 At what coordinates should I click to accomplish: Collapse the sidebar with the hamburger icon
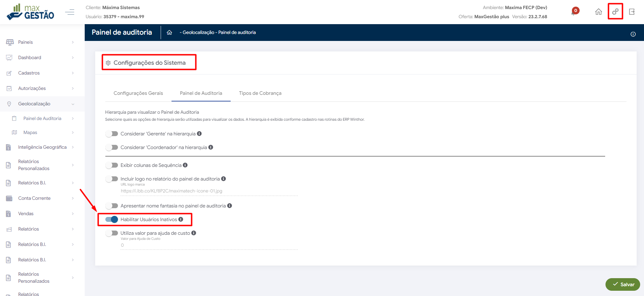(70, 12)
